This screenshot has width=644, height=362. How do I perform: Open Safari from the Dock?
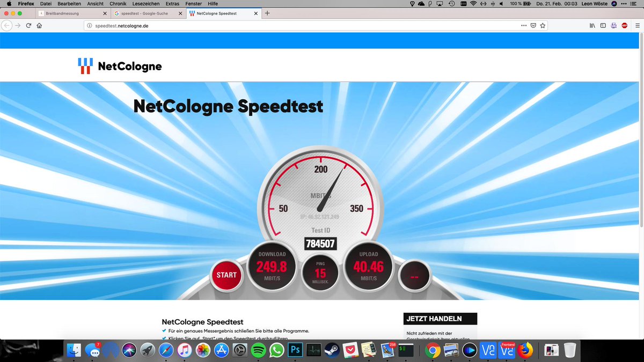click(x=166, y=350)
